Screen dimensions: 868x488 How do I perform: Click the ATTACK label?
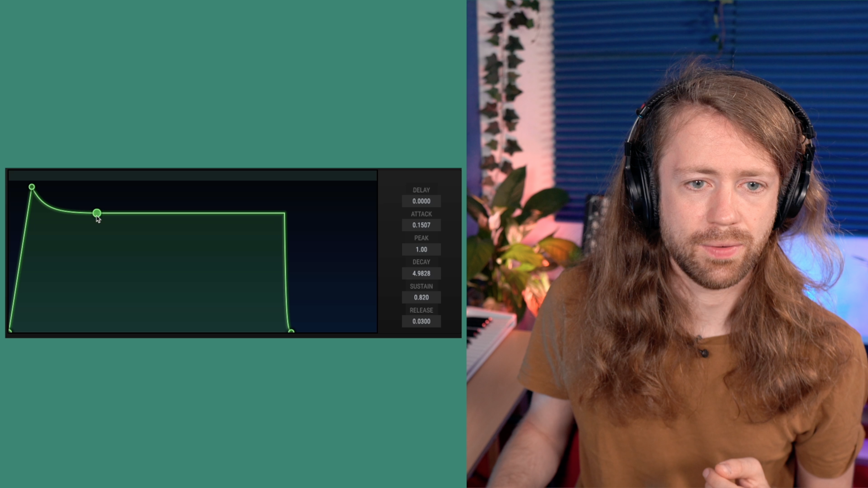tap(421, 214)
